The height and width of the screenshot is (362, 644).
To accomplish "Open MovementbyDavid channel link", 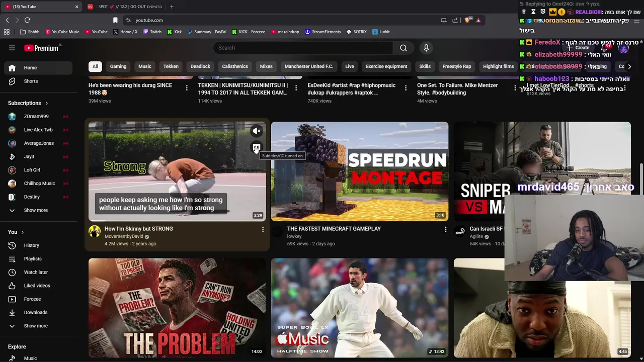I will pos(124,236).
